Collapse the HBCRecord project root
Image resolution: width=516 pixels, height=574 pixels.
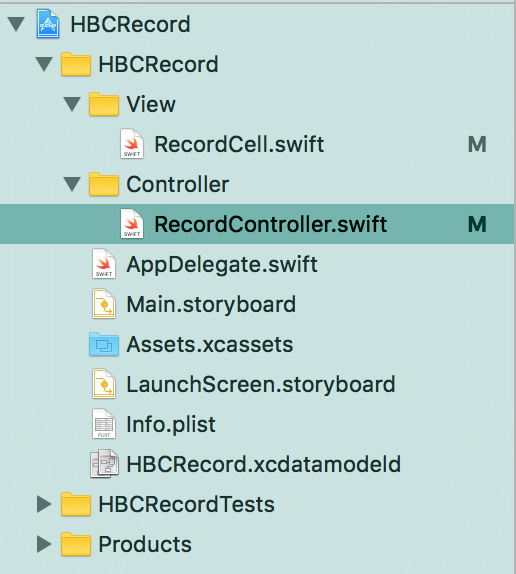(16, 25)
